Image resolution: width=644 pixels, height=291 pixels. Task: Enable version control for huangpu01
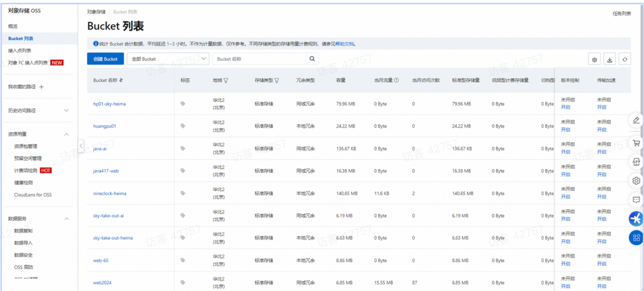click(x=565, y=130)
